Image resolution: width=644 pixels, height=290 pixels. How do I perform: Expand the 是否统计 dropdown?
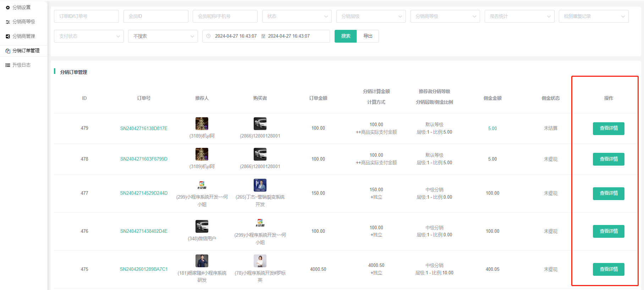pyautogui.click(x=519, y=16)
